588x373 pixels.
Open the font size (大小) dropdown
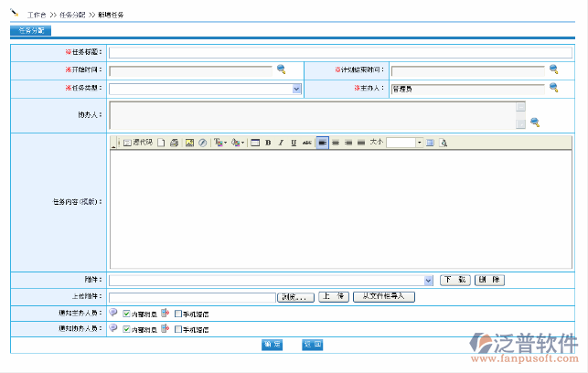419,143
